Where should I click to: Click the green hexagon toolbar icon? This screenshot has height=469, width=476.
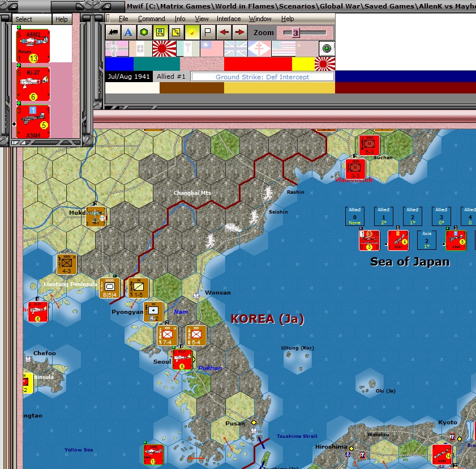pyautogui.click(x=144, y=32)
